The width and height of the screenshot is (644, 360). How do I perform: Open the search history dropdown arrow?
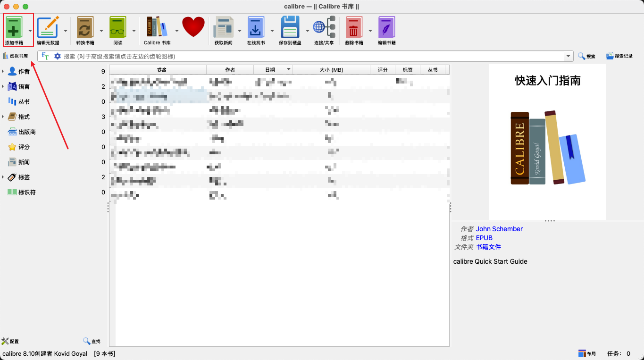(568, 56)
